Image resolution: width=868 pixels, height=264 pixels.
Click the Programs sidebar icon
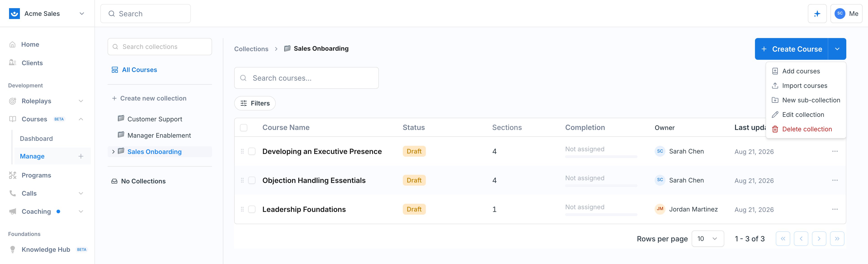[x=12, y=175]
